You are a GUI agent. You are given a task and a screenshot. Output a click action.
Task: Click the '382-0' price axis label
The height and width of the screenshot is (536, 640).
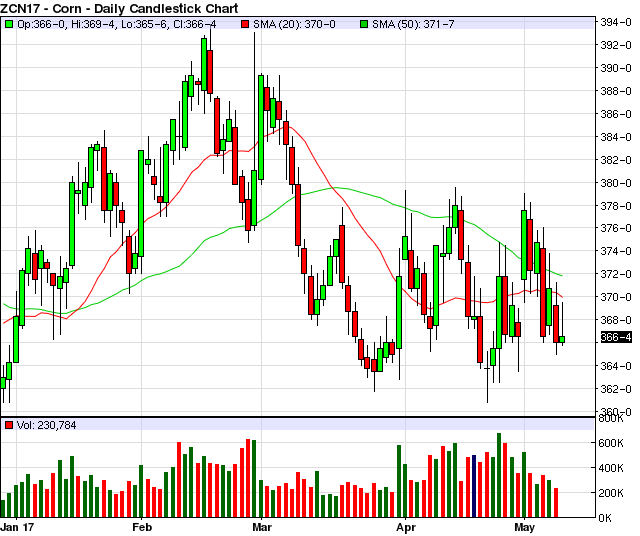tap(616, 160)
